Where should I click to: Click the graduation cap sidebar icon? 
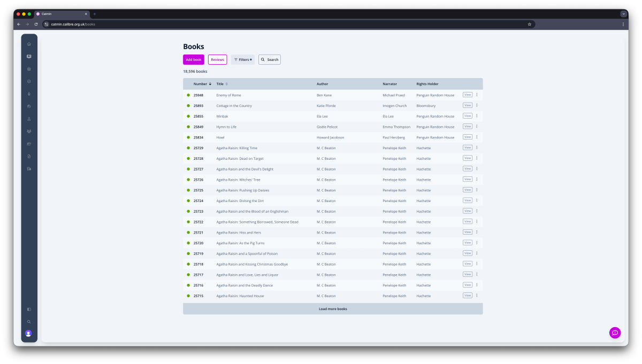[x=29, y=144]
